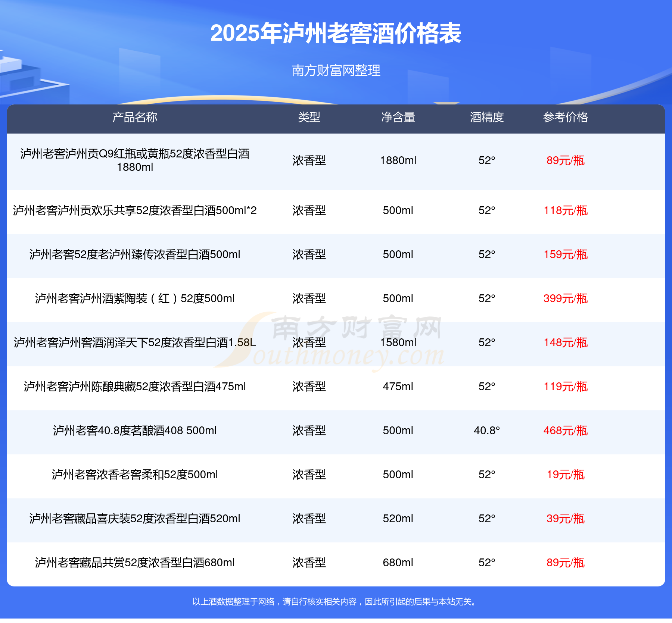Click price 89元/瓶 in Q9 row

point(566,160)
